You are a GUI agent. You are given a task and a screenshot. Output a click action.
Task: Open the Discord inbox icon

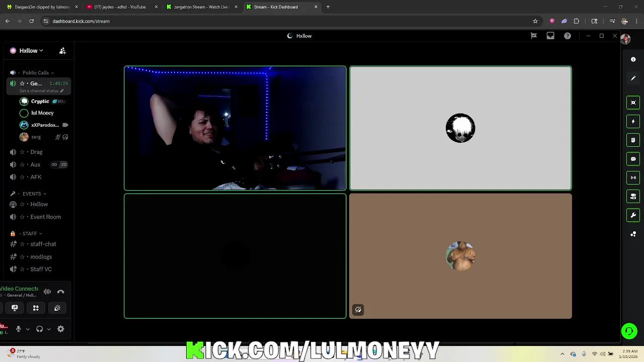click(550, 36)
